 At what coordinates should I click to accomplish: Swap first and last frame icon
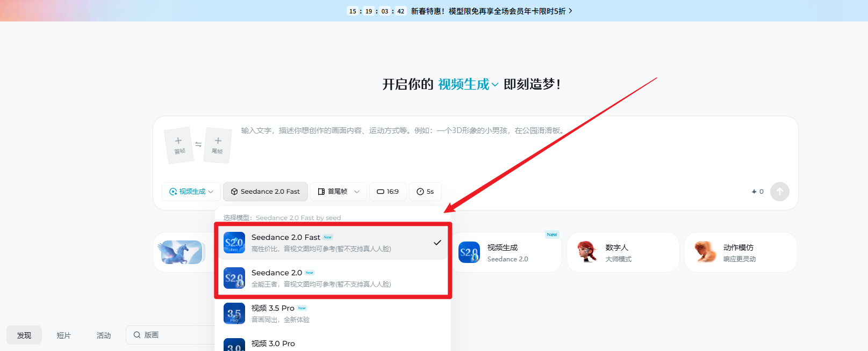click(198, 144)
